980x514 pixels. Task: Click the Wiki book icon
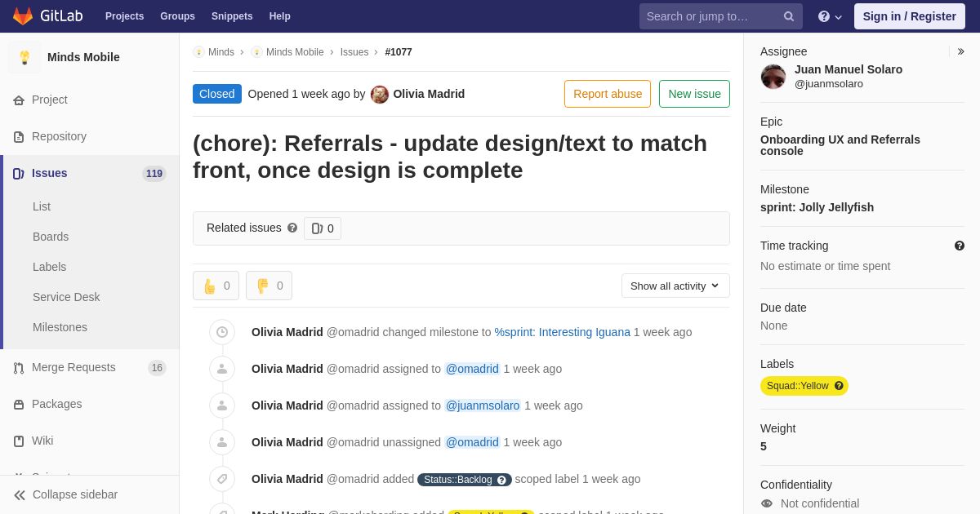coord(19,441)
